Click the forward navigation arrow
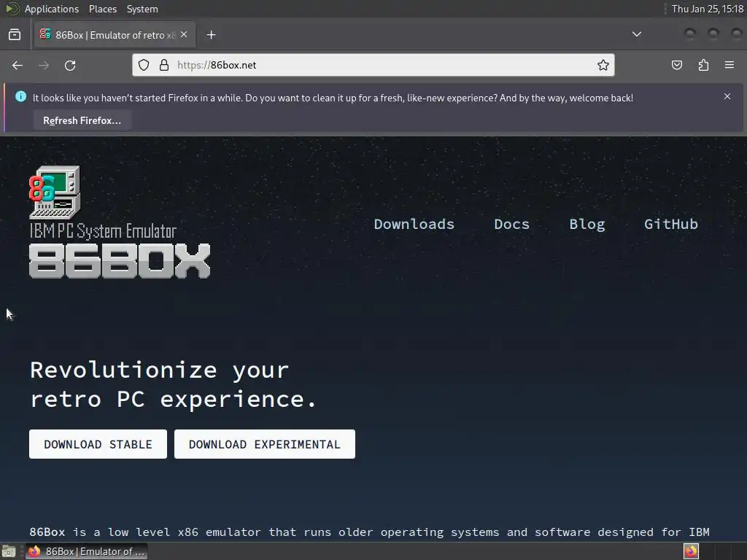The image size is (747, 560). (x=43, y=65)
